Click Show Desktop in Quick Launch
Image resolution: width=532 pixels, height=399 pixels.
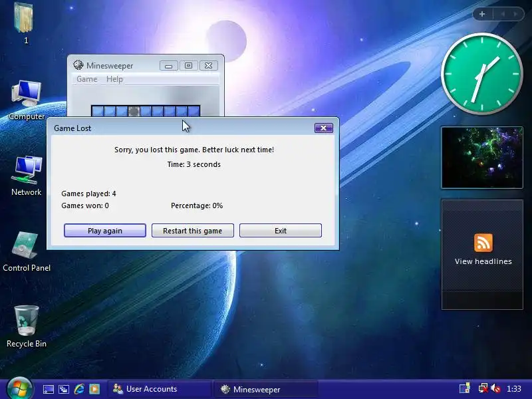(48, 389)
